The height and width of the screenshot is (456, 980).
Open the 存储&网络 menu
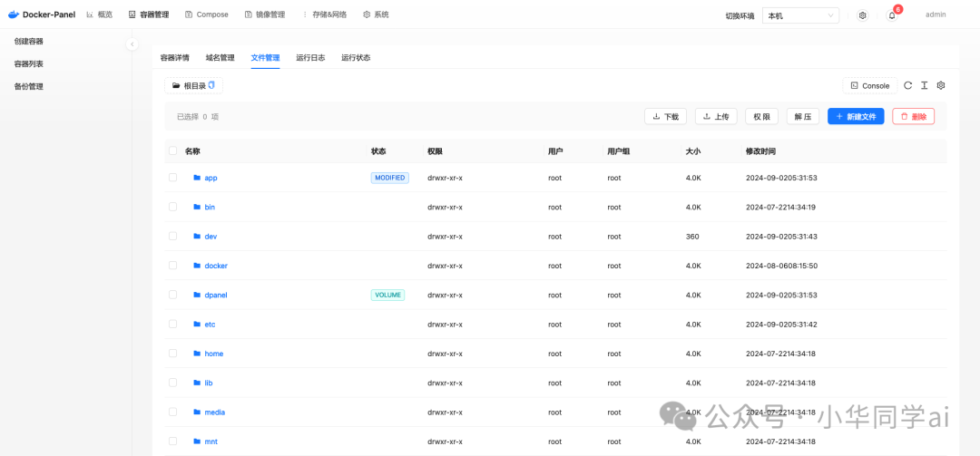click(324, 15)
